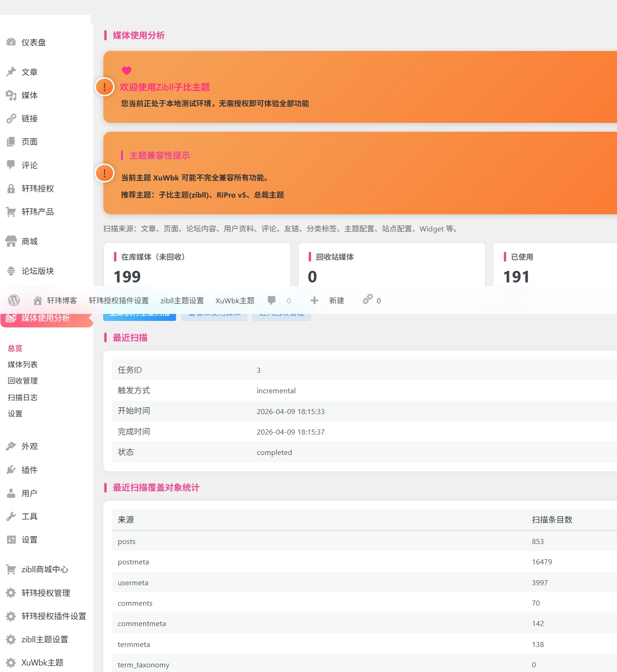
Task: Click the 论坛版块 forum icon
Action: [11, 271]
